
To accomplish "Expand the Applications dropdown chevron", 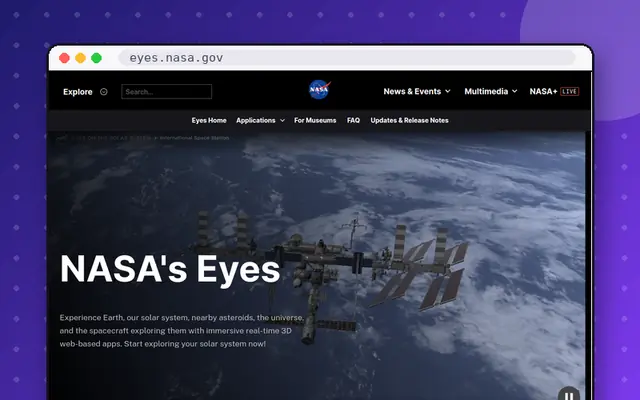I will tap(282, 120).
